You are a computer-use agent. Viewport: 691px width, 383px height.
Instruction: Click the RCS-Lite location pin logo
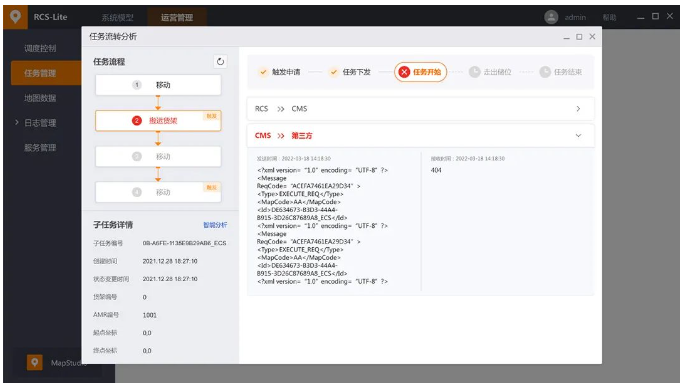tap(15, 17)
